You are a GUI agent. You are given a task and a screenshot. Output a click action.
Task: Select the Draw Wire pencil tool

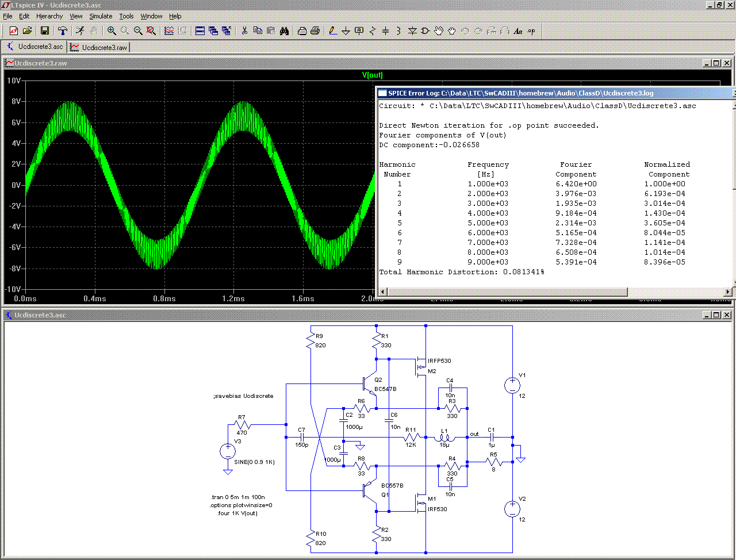tap(333, 31)
